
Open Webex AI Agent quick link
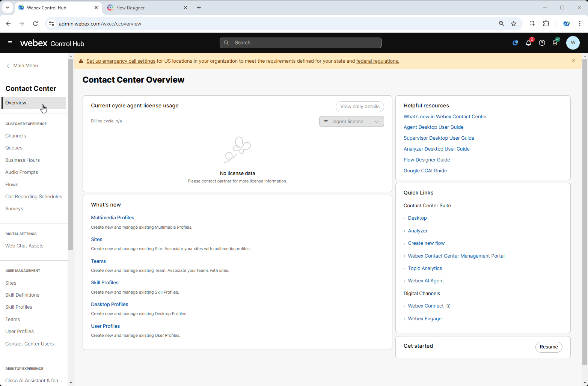(x=426, y=281)
